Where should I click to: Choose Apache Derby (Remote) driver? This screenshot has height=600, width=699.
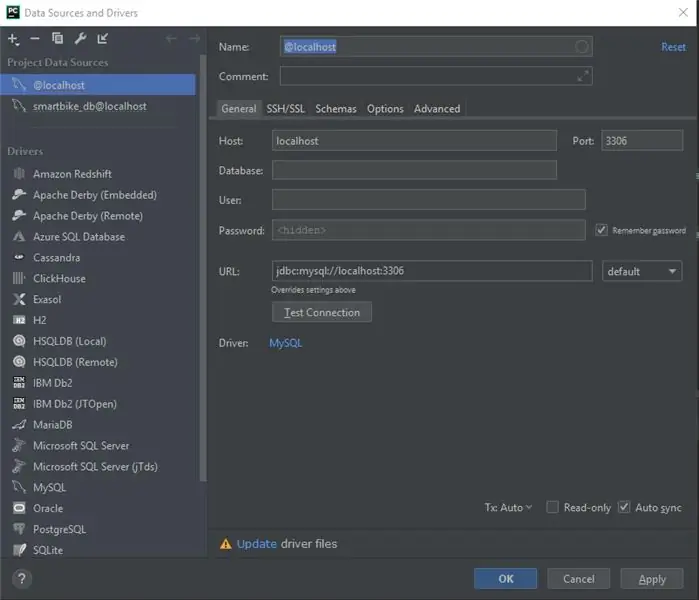88,216
